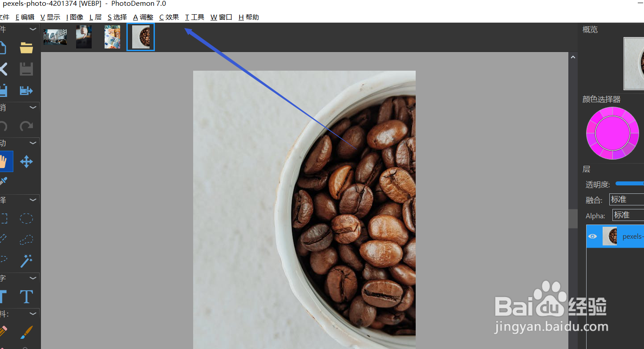644x349 pixels.
Task: Select the Magic Wand tool
Action: click(x=26, y=261)
